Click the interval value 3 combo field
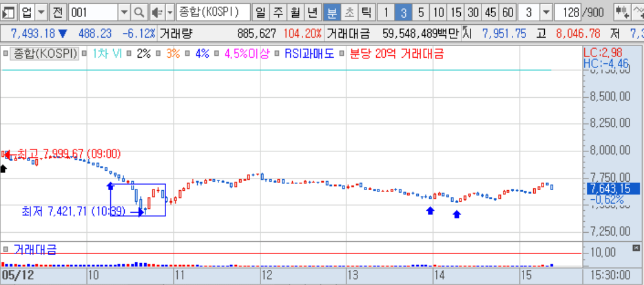This screenshot has width=644, height=285. (x=529, y=13)
